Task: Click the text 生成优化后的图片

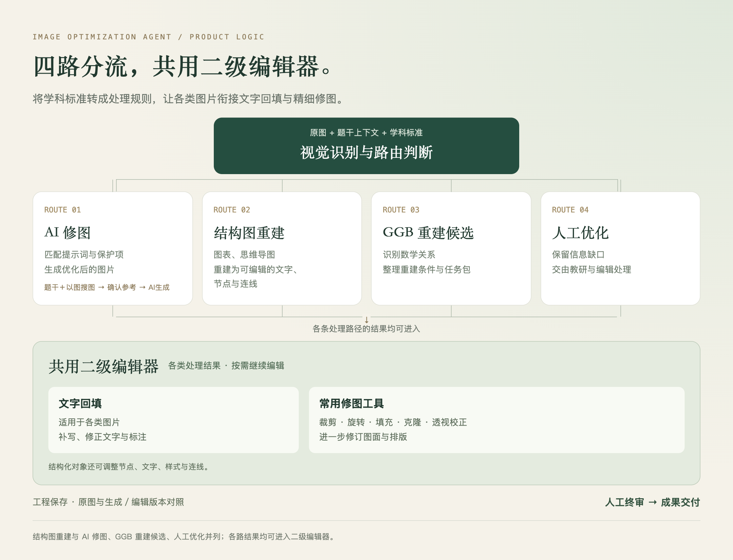Action: (x=79, y=269)
